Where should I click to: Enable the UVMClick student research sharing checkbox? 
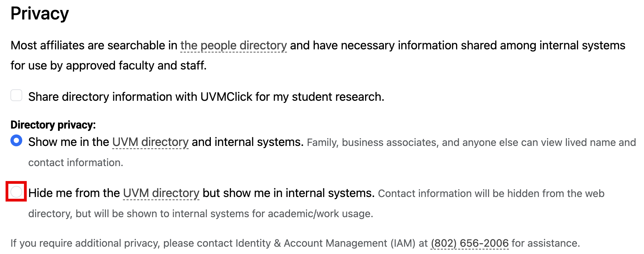pyautogui.click(x=16, y=95)
